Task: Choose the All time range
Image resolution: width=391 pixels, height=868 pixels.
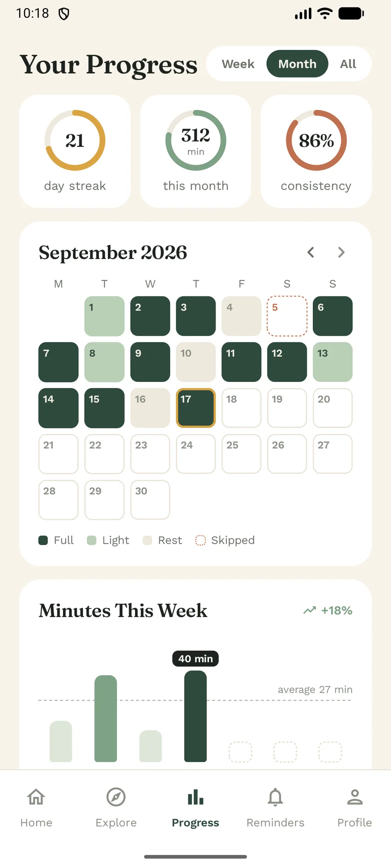Action: tap(348, 64)
